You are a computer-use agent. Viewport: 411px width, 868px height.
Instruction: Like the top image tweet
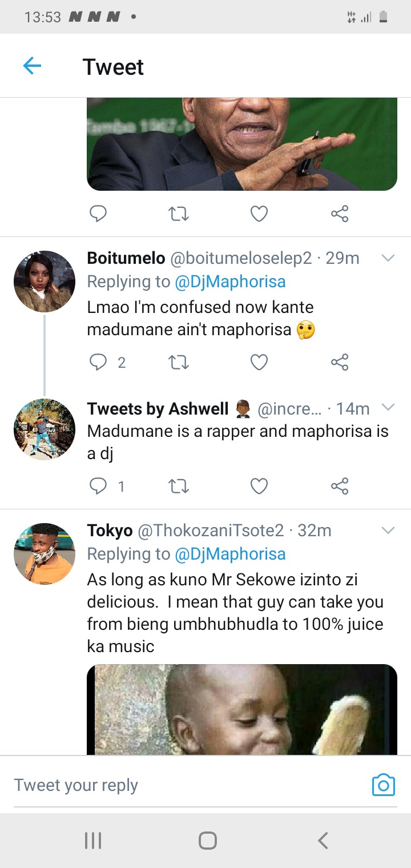coord(259,214)
